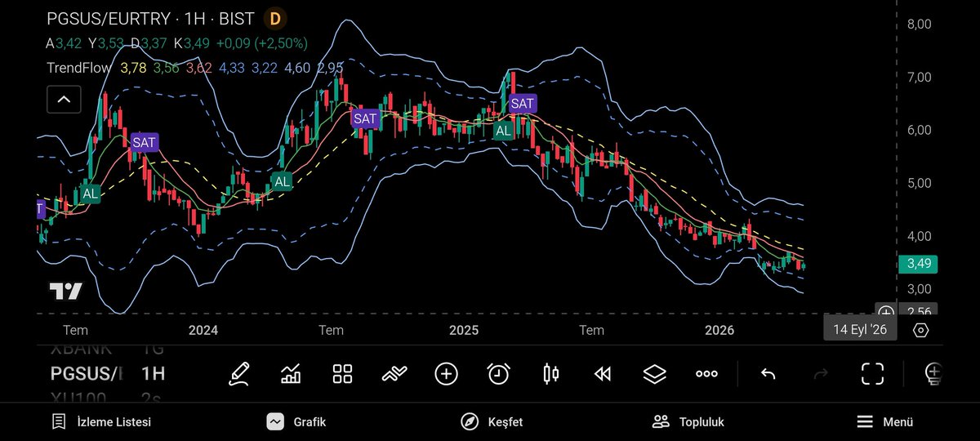Enter fullscreen chart mode

[x=873, y=374]
